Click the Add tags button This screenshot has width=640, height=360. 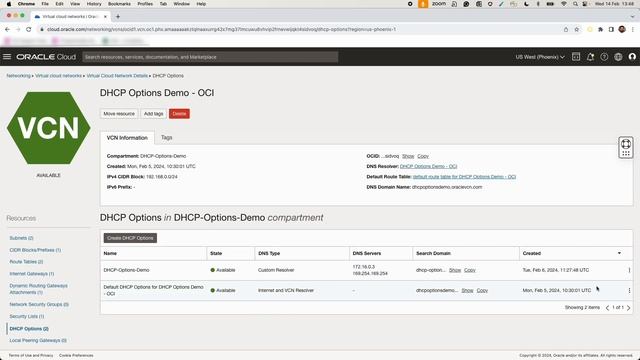(x=153, y=114)
